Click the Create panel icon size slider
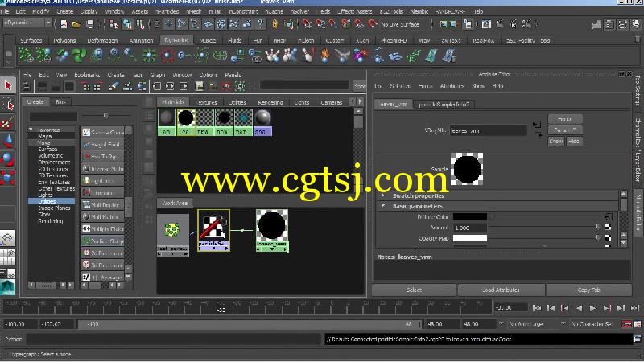The width and height of the screenshot is (644, 362). click(x=106, y=116)
